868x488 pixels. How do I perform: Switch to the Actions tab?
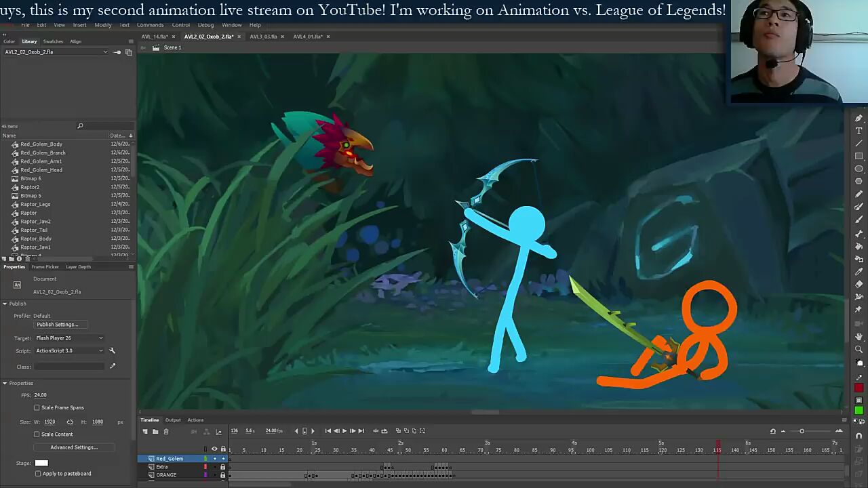click(195, 420)
